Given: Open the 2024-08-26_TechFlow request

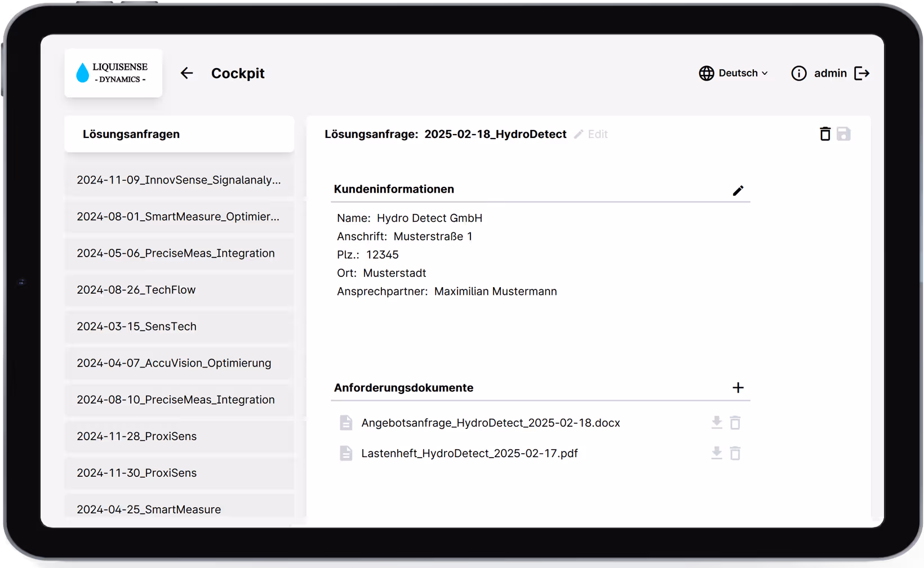Looking at the screenshot, I should point(136,290).
